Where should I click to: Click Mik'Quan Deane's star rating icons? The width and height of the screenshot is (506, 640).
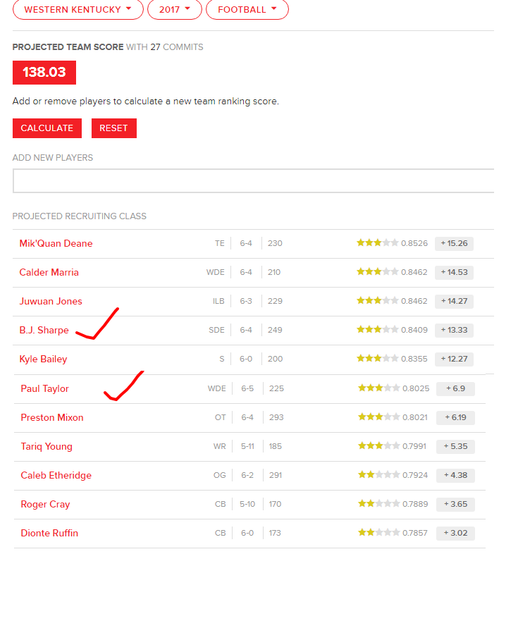(377, 243)
